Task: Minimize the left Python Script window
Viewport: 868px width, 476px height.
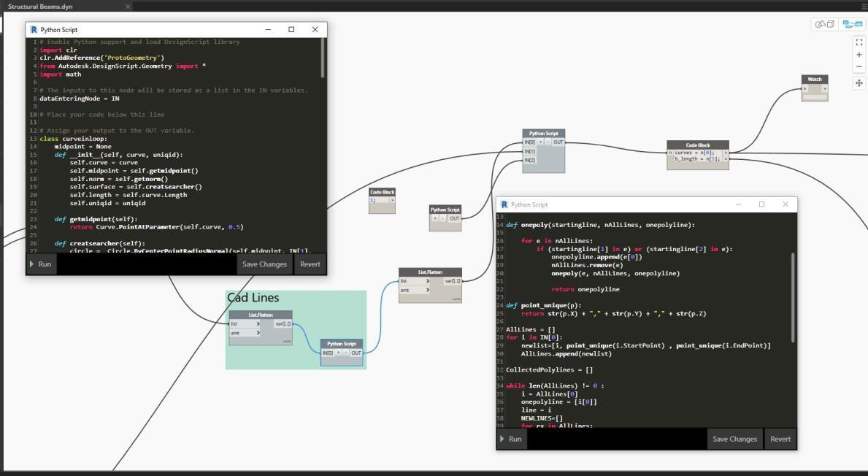Action: [268, 30]
